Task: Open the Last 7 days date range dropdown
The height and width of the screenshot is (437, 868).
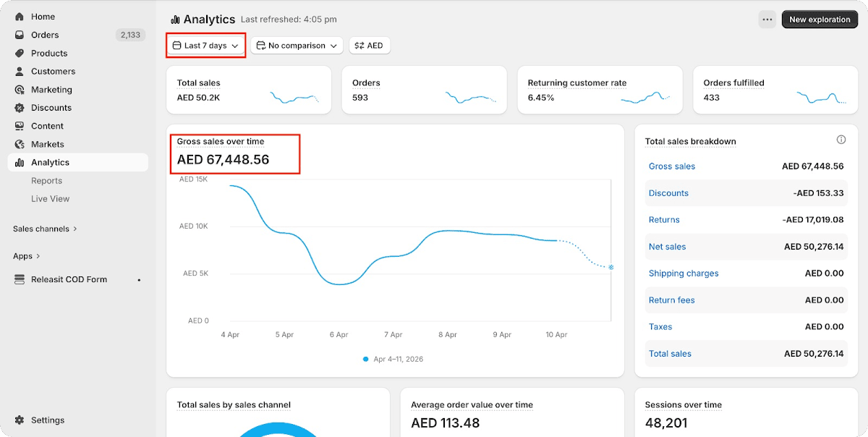Action: click(206, 46)
